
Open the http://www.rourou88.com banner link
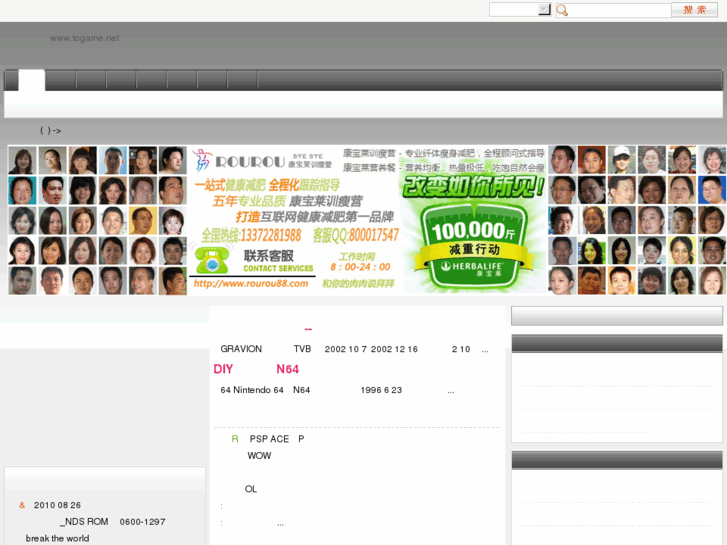click(251, 283)
